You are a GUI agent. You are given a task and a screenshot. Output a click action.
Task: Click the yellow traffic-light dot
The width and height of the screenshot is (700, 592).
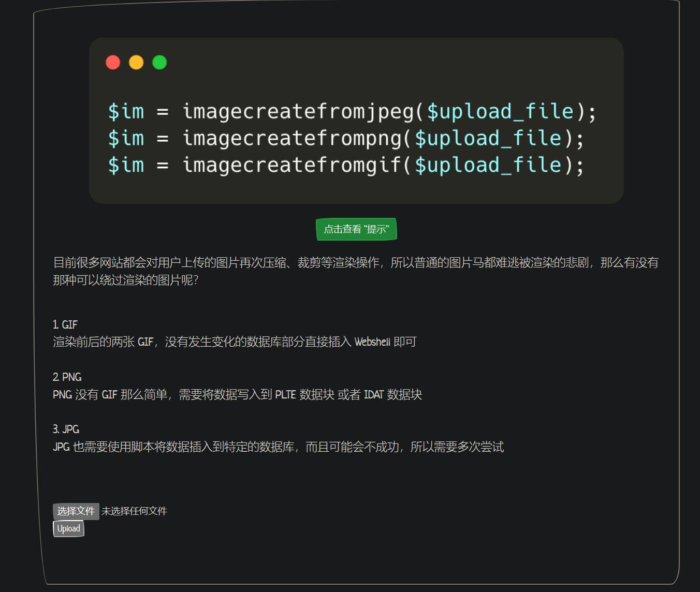coord(136,62)
